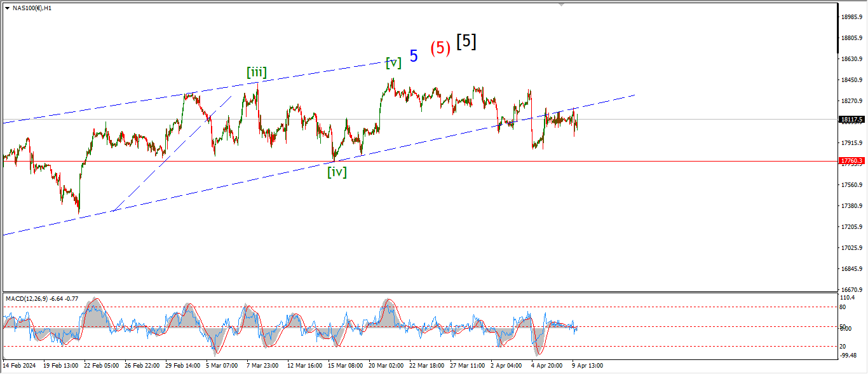Click the 20 Mar 02:00 time label
The height and width of the screenshot is (374, 868).
click(386, 366)
